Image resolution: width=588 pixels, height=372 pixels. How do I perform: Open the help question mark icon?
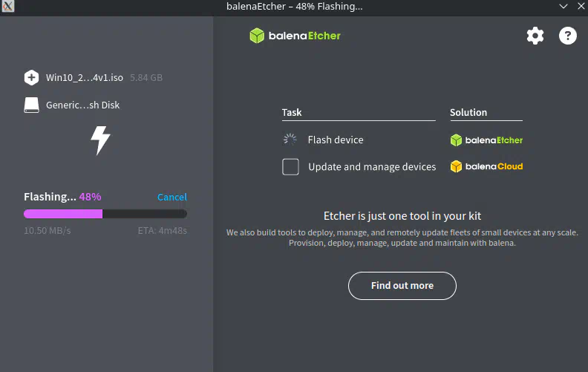[568, 36]
